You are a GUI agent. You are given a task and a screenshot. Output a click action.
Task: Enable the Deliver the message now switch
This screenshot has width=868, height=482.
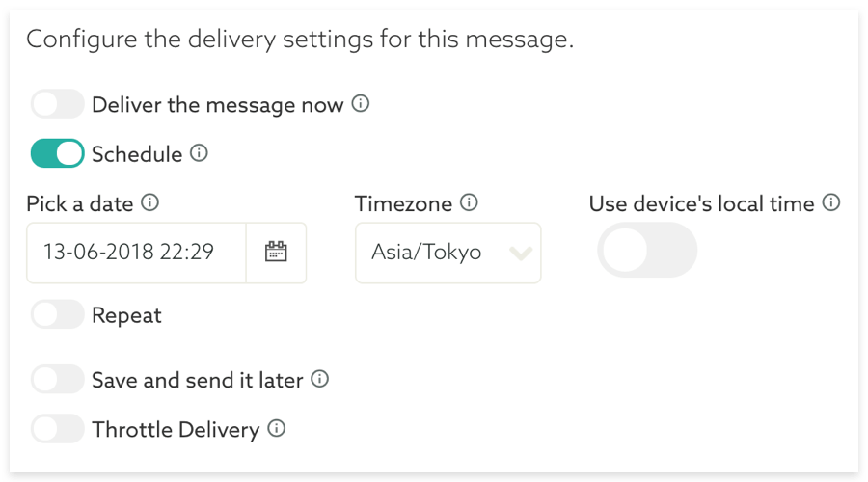58,104
